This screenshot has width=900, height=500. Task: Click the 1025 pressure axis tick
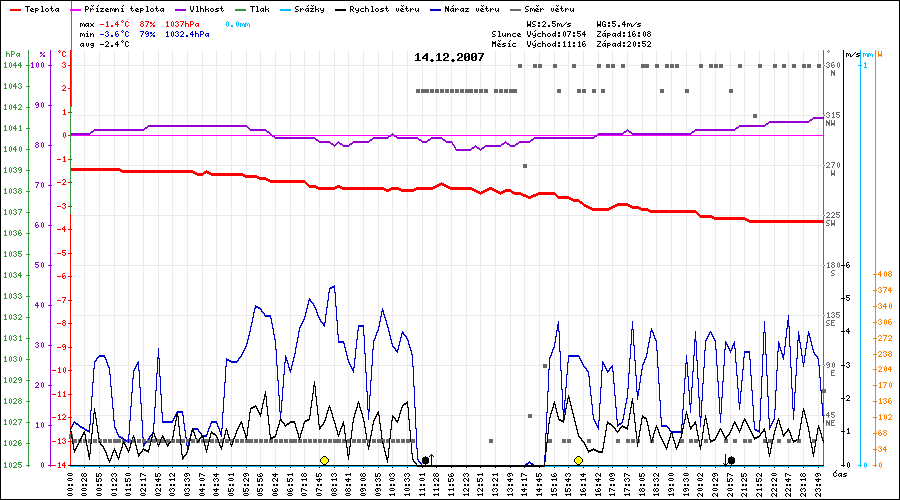point(13,465)
